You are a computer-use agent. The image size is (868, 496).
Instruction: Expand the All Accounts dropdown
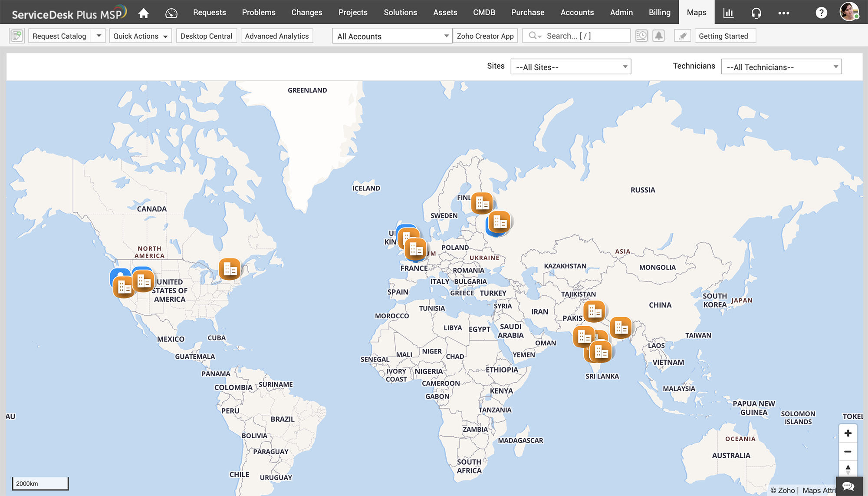click(x=392, y=36)
